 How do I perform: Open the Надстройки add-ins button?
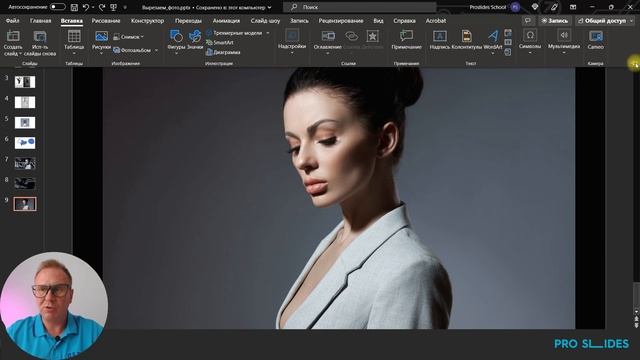point(292,42)
